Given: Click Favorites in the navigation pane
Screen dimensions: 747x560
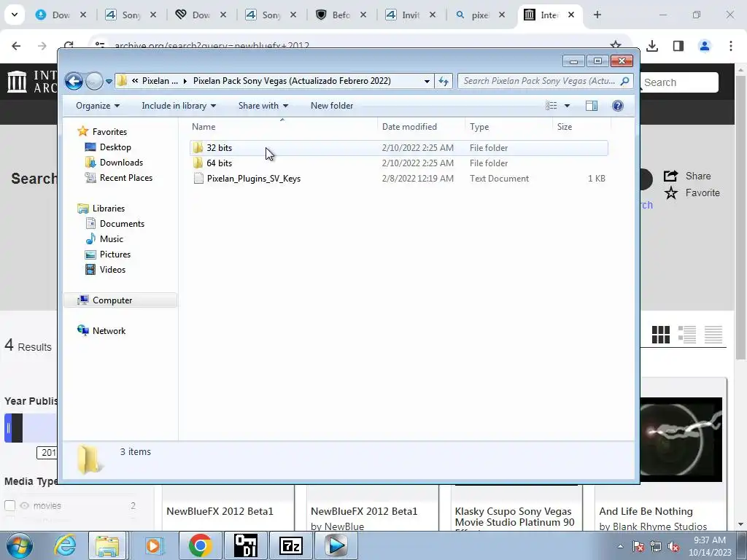Looking at the screenshot, I should [109, 131].
